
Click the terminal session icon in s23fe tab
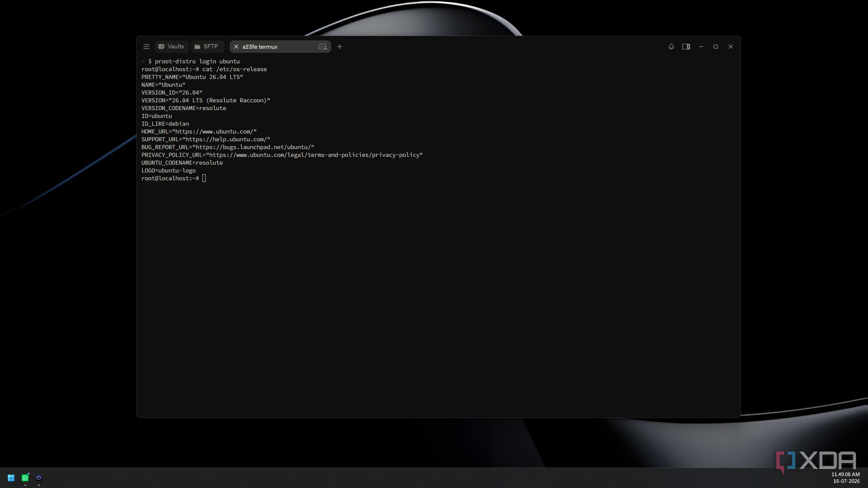tap(322, 47)
